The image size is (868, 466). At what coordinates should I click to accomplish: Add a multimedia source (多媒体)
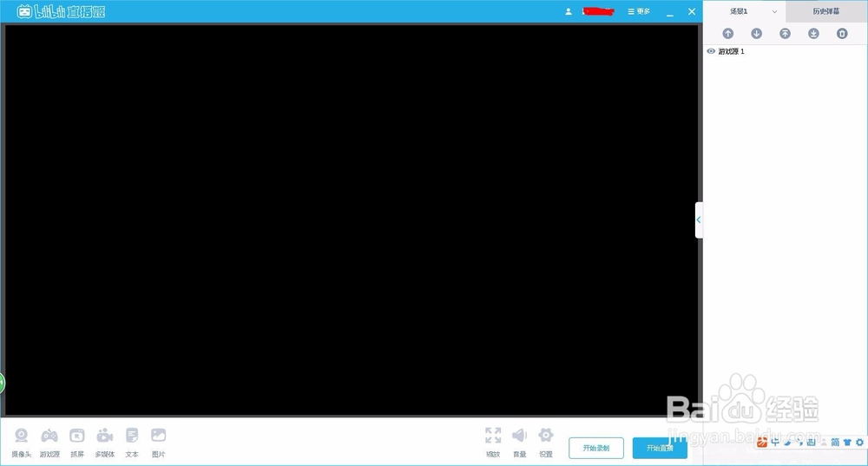(x=105, y=443)
